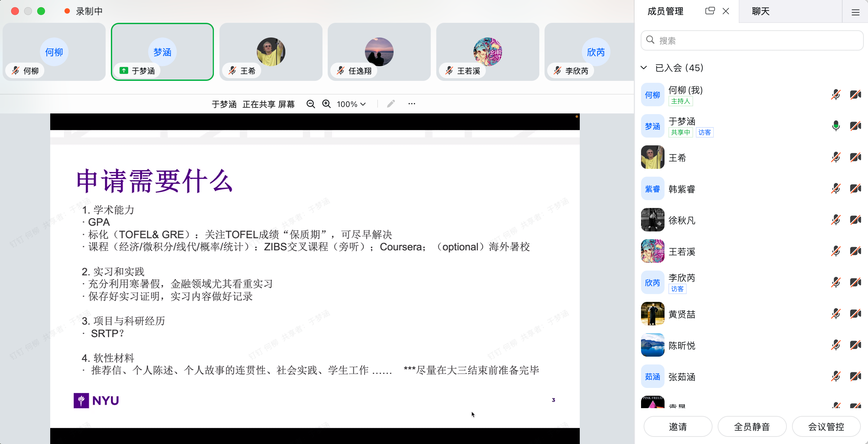868x444 pixels.
Task: Click the 全员静音 button
Action: 752,426
